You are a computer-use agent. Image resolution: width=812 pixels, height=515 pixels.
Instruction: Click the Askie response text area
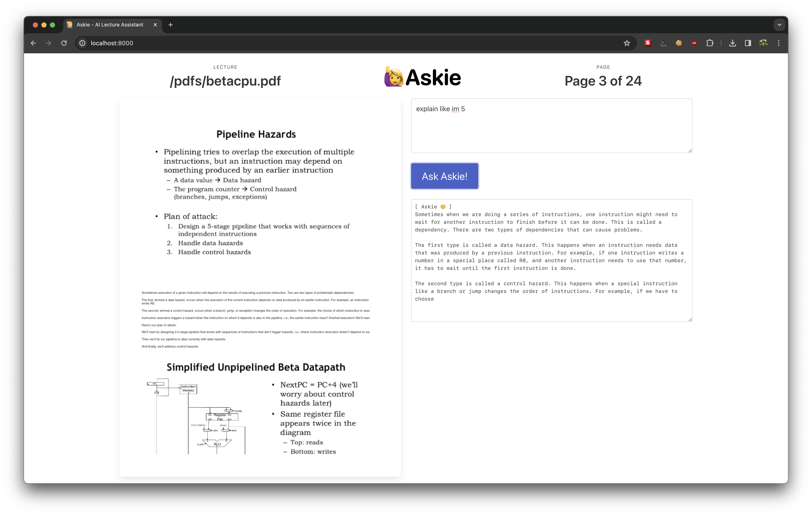551,260
